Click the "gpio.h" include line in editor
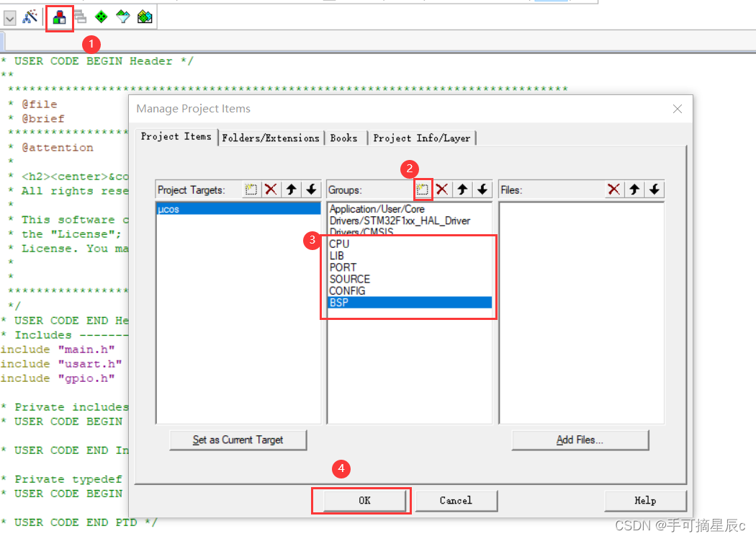756x539 pixels. (58, 378)
